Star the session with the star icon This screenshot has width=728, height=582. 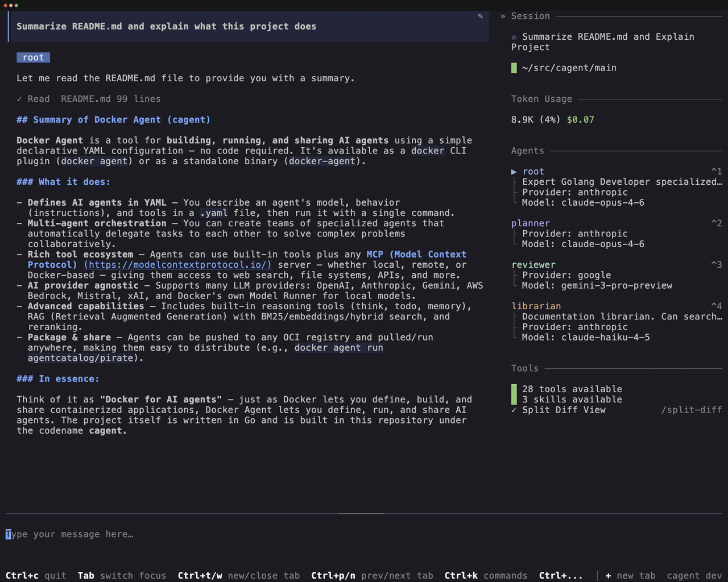[514, 37]
